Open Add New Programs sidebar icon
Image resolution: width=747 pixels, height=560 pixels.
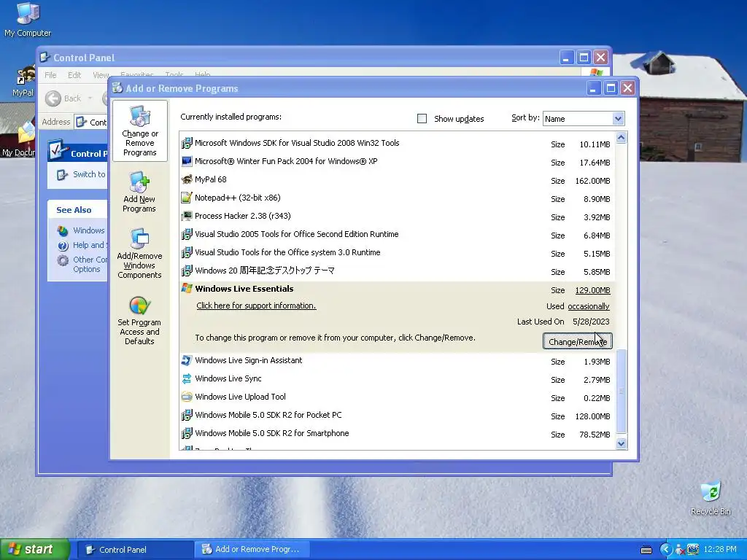coord(139,192)
